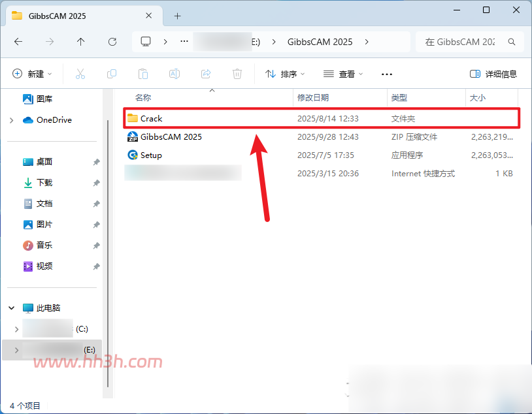Select the Crack folder

point(322,118)
